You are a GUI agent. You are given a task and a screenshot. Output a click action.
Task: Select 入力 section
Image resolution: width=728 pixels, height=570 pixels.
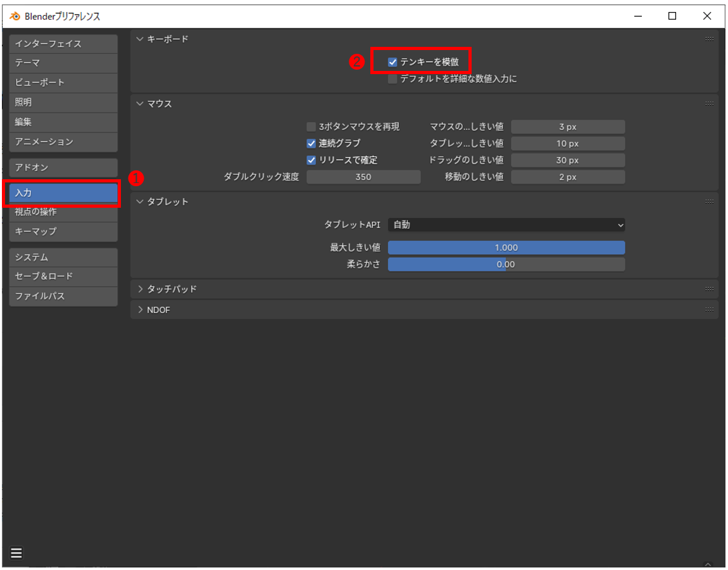(63, 193)
